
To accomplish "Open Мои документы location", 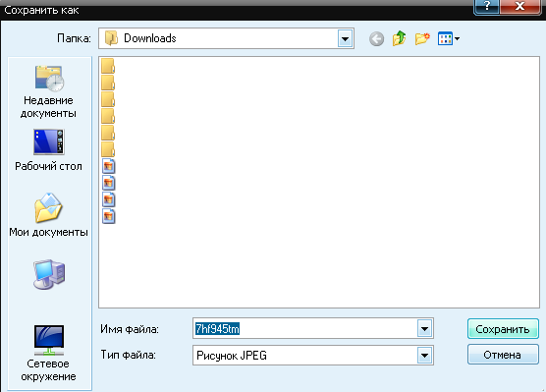I will 48,215.
